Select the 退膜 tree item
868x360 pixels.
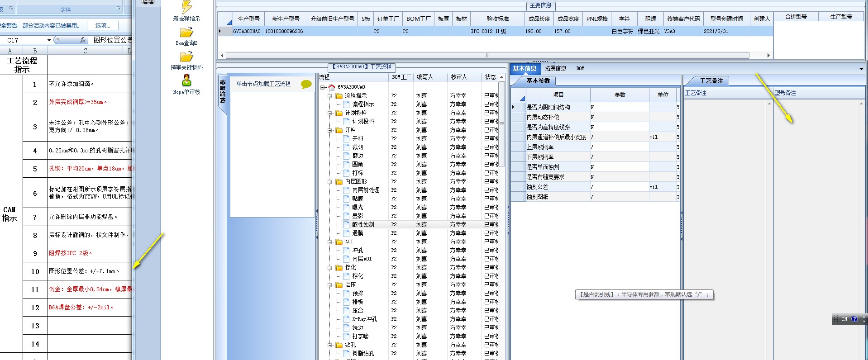click(x=358, y=233)
